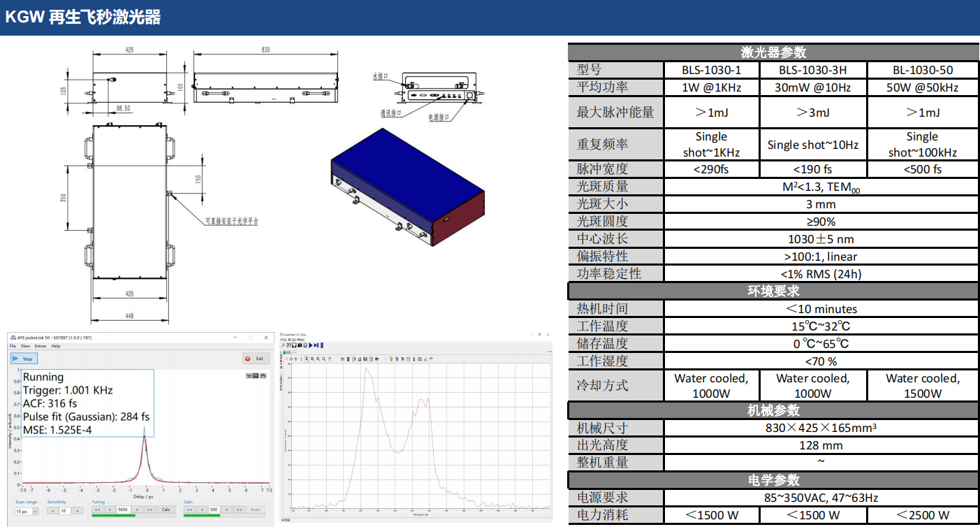The height and width of the screenshot is (527, 980).
Task: Open the File menu in APE pulseLink
Action: (12, 346)
